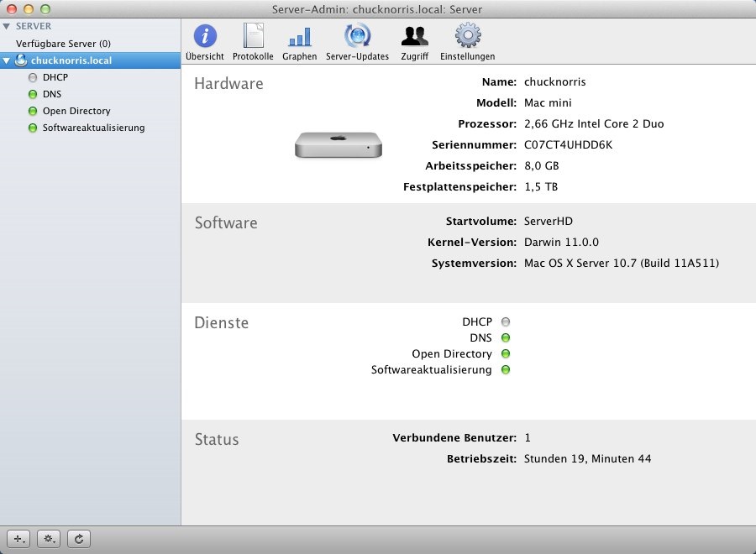Screen dimensions: 756x554
Task: Click the chucknorris.local server globe icon
Action: pos(21,60)
